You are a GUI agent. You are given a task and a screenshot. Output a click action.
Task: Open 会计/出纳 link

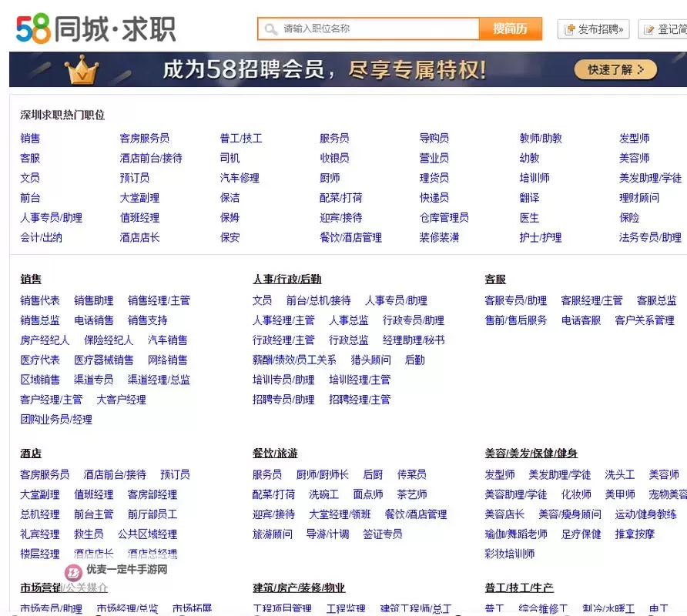(x=41, y=237)
